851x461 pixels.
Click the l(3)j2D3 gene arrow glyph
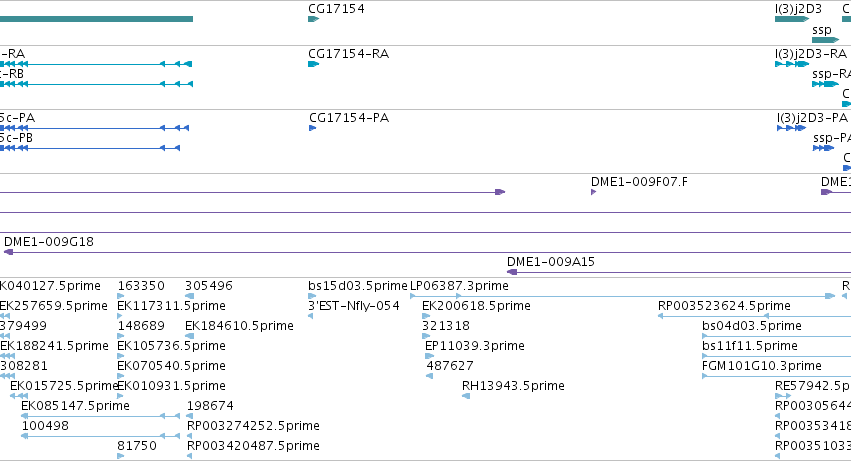[792, 19]
